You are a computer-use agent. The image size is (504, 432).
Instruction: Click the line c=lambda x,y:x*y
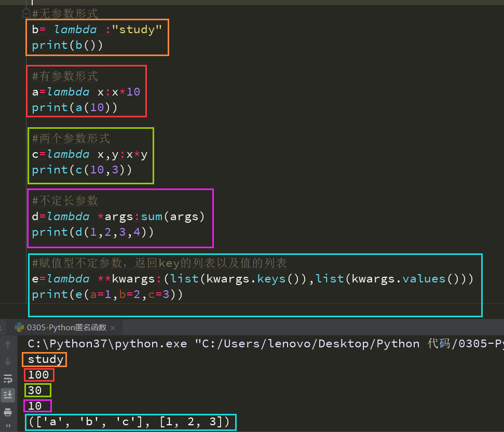[90, 155]
